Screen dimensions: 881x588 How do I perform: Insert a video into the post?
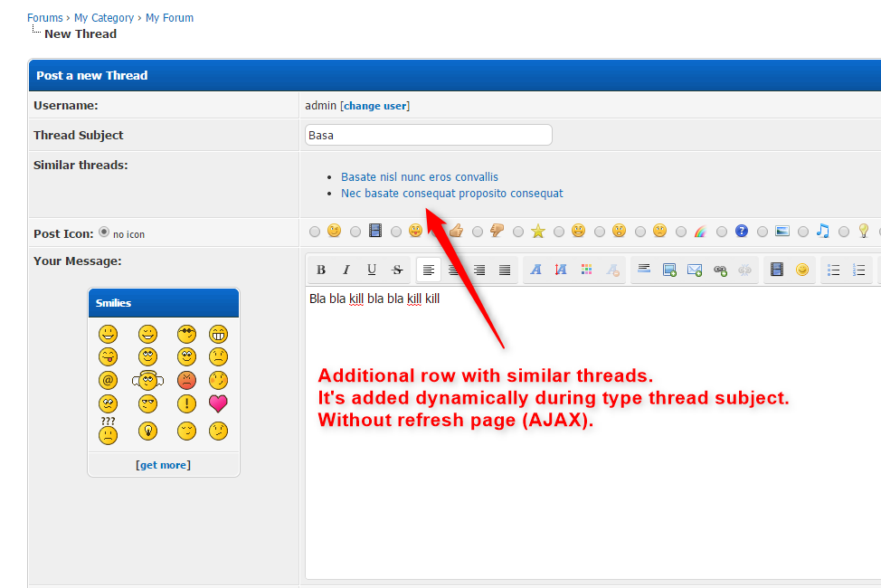coord(776,270)
